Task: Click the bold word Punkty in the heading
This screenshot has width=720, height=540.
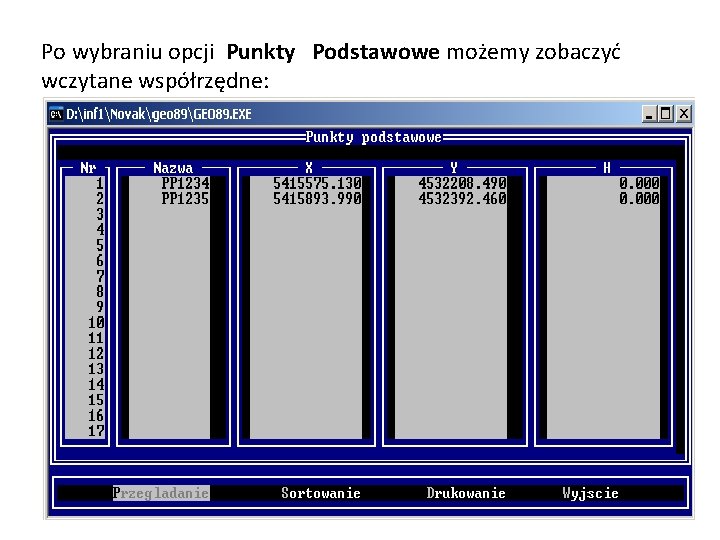Action: point(261,53)
